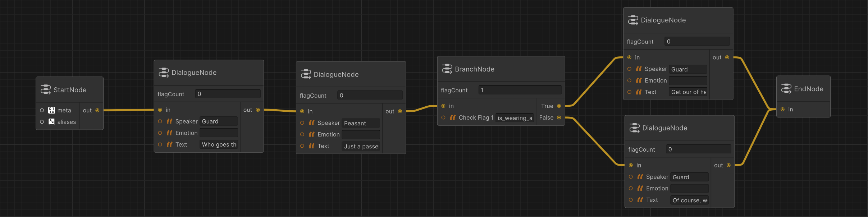
Task: Click the string icon beside Speaker in Peasant node
Action: coord(311,123)
